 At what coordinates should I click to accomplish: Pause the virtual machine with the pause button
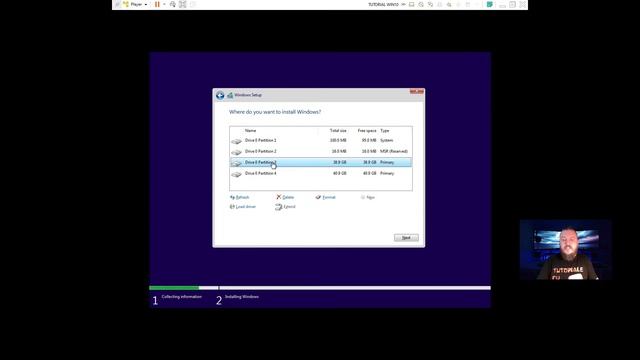coord(157,4)
